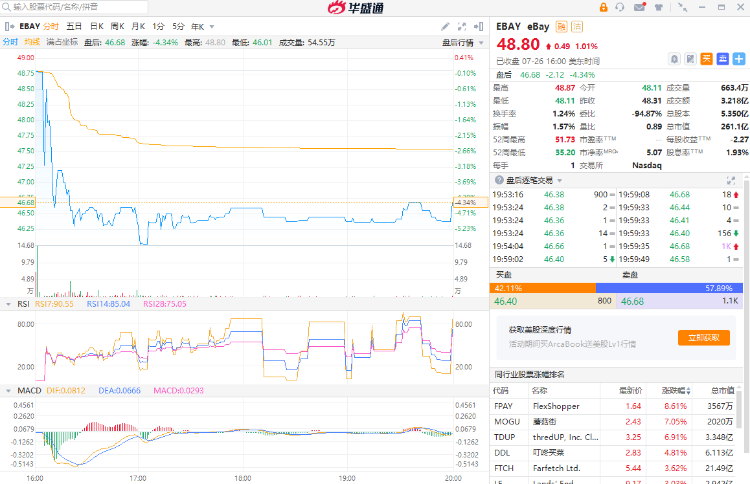Sort ranking by 总市值 column header

722,391
